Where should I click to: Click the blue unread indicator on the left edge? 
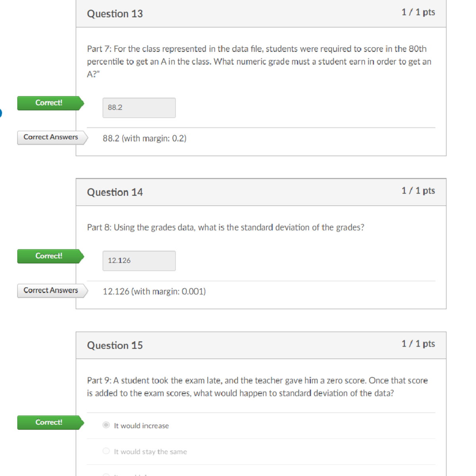click(1, 113)
